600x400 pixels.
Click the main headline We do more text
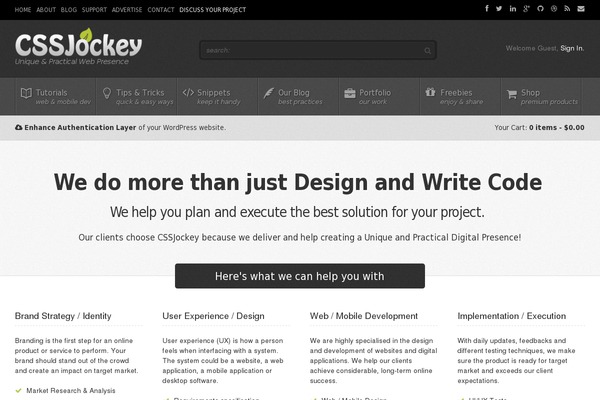pyautogui.click(x=298, y=182)
